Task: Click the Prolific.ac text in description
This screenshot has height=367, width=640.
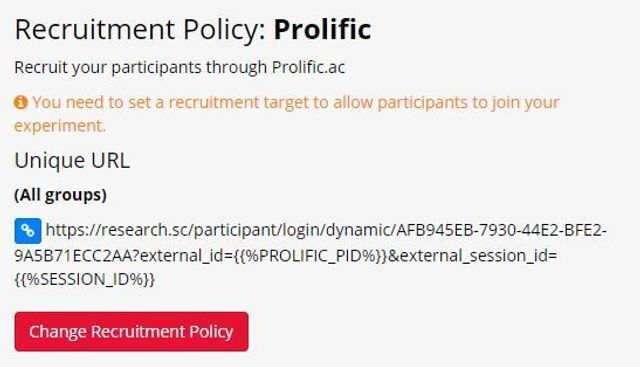Action: [308, 67]
